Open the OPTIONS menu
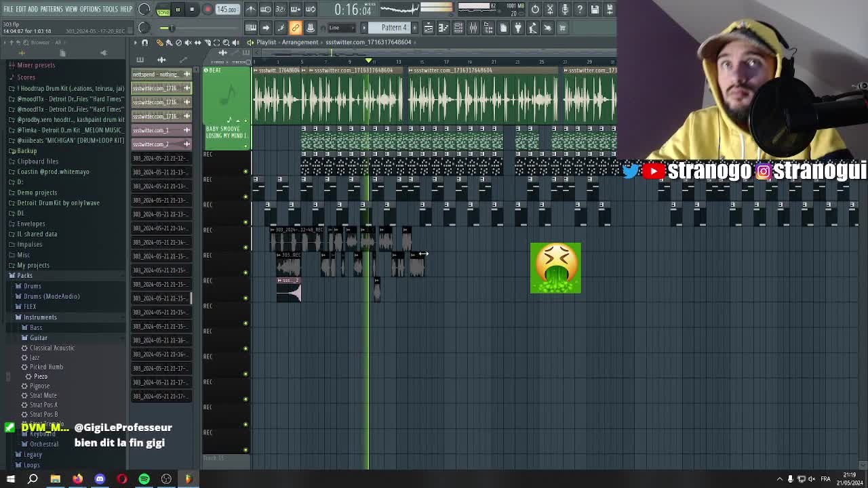 90,9
